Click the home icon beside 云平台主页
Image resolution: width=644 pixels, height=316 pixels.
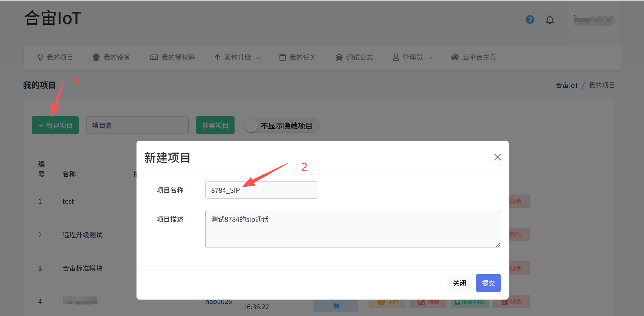(455, 57)
